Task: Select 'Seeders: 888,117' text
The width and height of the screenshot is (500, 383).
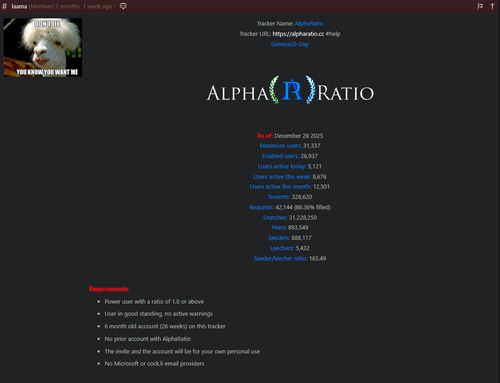Action: 290,238
